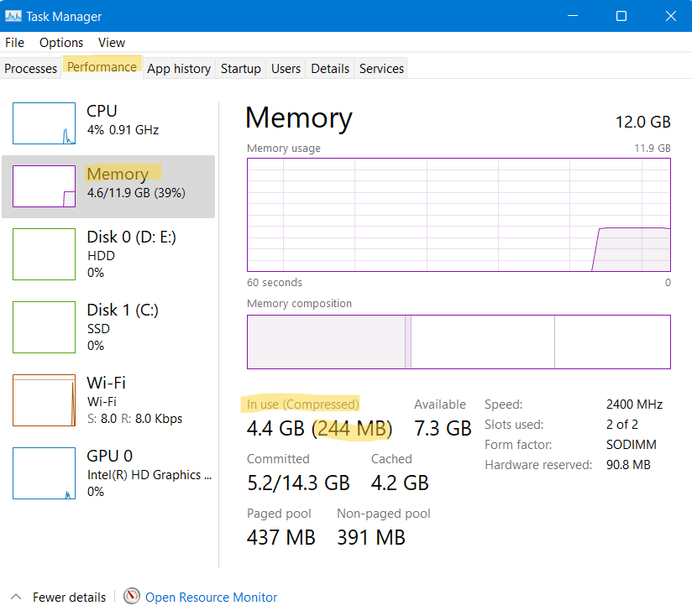Open Disk 1 (C:) SSD performance view
The height and width of the screenshot is (616, 692).
point(44,327)
